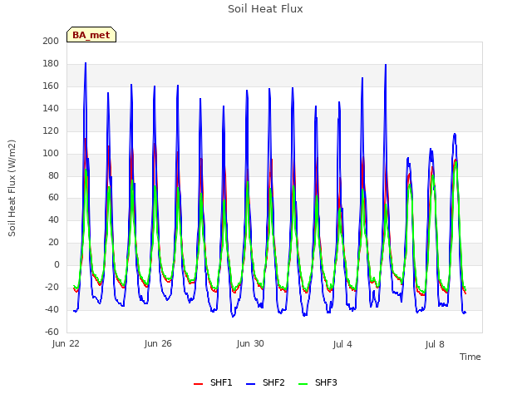Click the 60 y-axis tick label
The width and height of the screenshot is (532, 399).
point(53,198)
